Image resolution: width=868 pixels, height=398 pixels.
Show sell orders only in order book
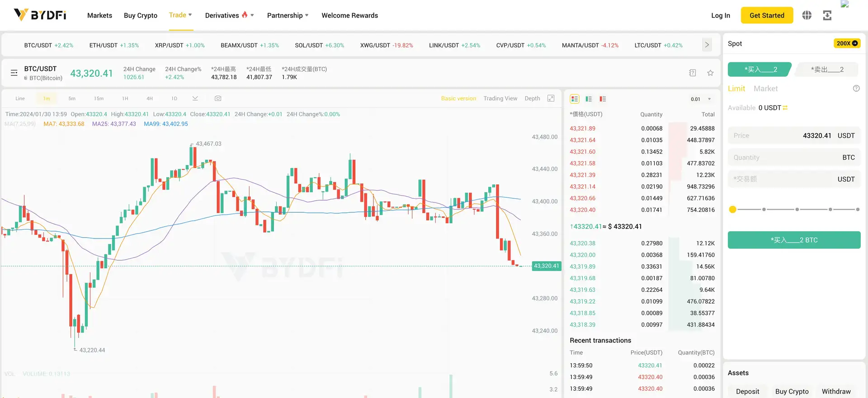[x=603, y=99]
